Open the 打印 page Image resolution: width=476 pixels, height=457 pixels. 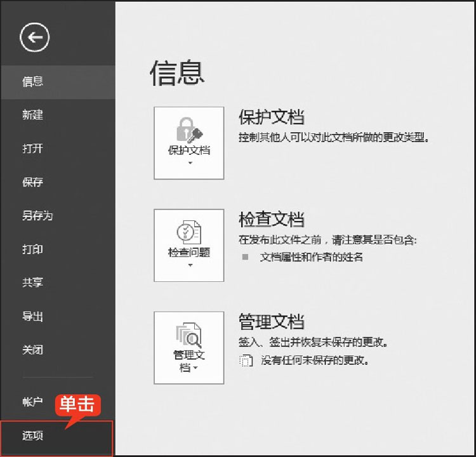tap(33, 249)
